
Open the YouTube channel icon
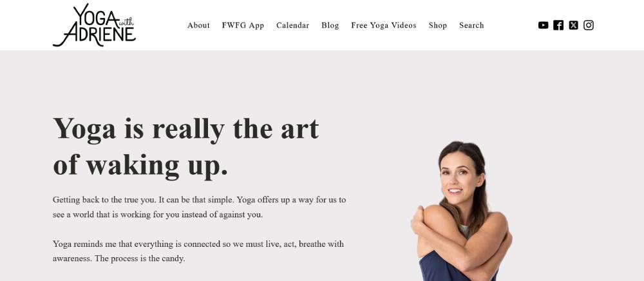pos(543,25)
